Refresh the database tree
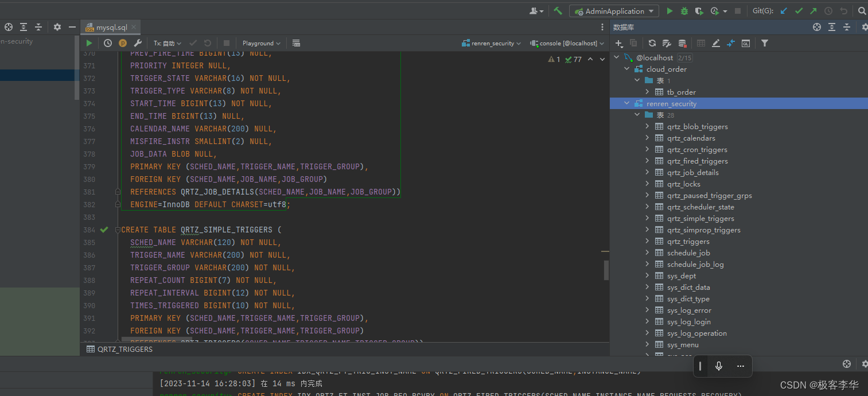 tap(652, 43)
